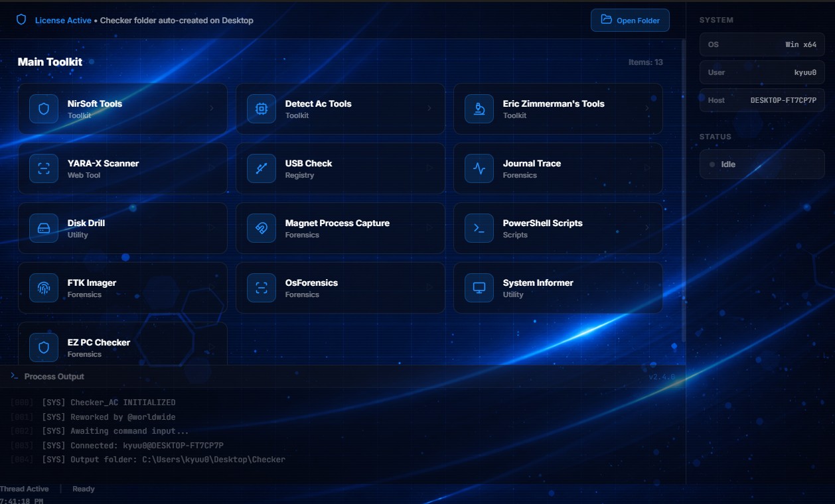
Task: Click the 'Thread Active' status bar entry
Action: [x=25, y=489]
